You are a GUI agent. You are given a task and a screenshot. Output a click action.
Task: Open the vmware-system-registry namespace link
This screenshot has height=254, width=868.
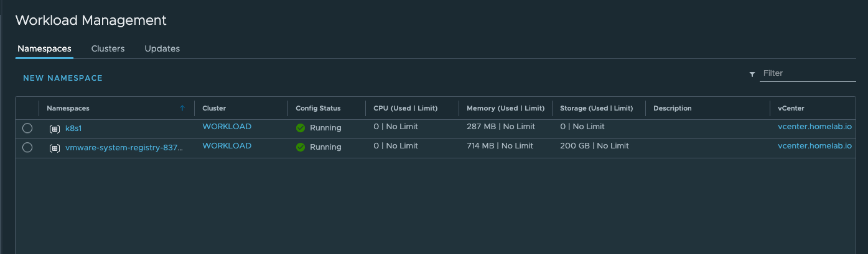coord(124,148)
